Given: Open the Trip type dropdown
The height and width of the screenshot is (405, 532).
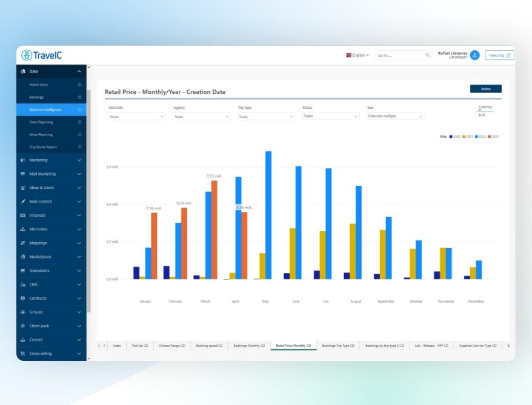Looking at the screenshot, I should click(x=266, y=117).
